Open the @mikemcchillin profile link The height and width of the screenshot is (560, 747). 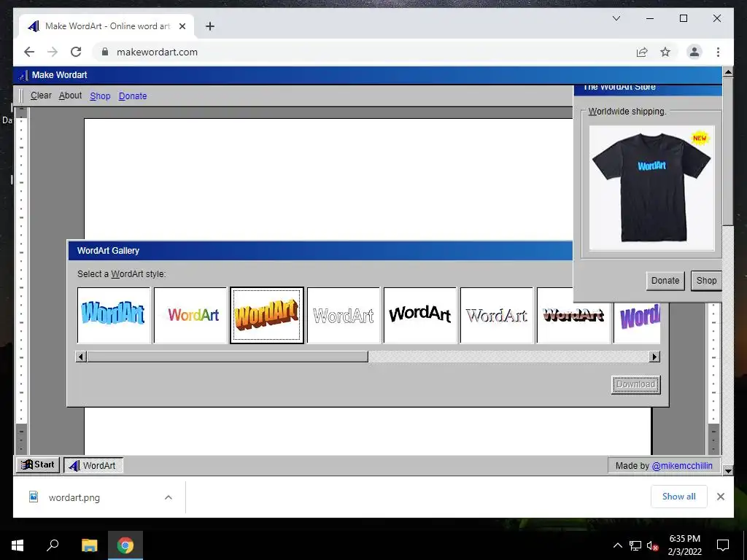click(682, 466)
